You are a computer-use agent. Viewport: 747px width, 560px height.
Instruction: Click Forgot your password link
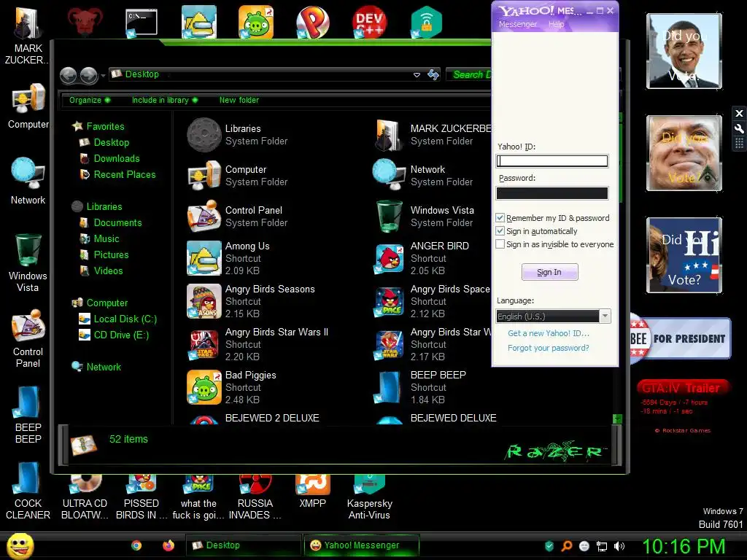pyautogui.click(x=549, y=348)
